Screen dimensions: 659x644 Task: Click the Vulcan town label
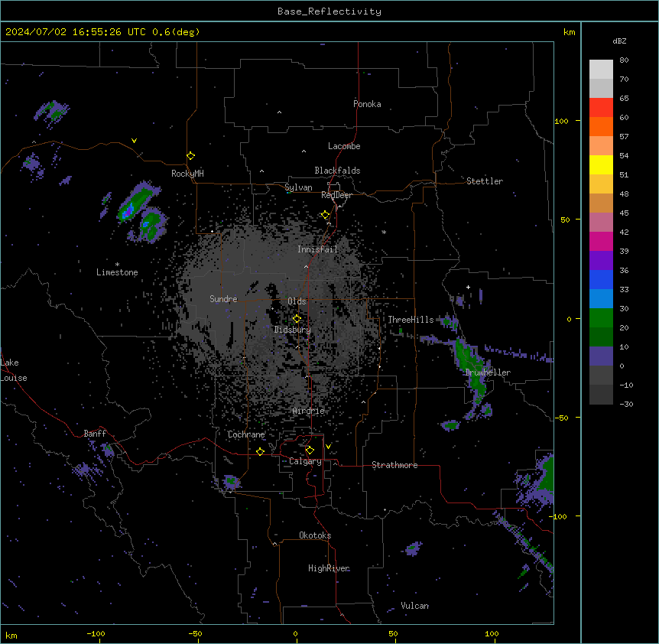(414, 606)
